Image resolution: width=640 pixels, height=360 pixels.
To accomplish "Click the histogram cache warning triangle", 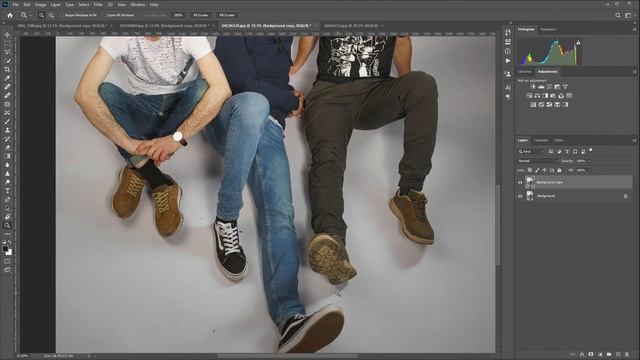I will point(578,42).
